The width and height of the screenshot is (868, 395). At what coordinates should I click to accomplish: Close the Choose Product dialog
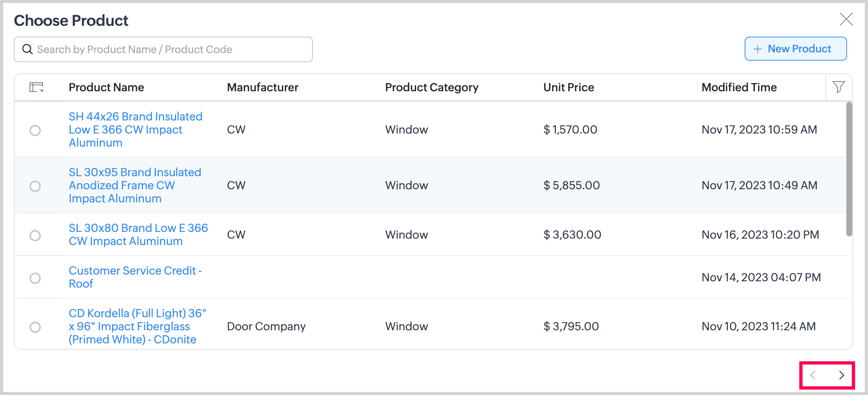pyautogui.click(x=846, y=19)
